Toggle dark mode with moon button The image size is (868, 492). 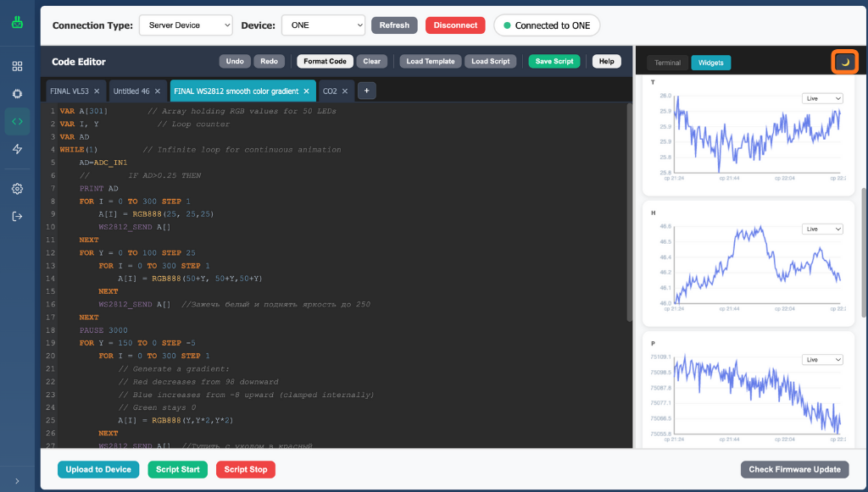click(x=844, y=62)
